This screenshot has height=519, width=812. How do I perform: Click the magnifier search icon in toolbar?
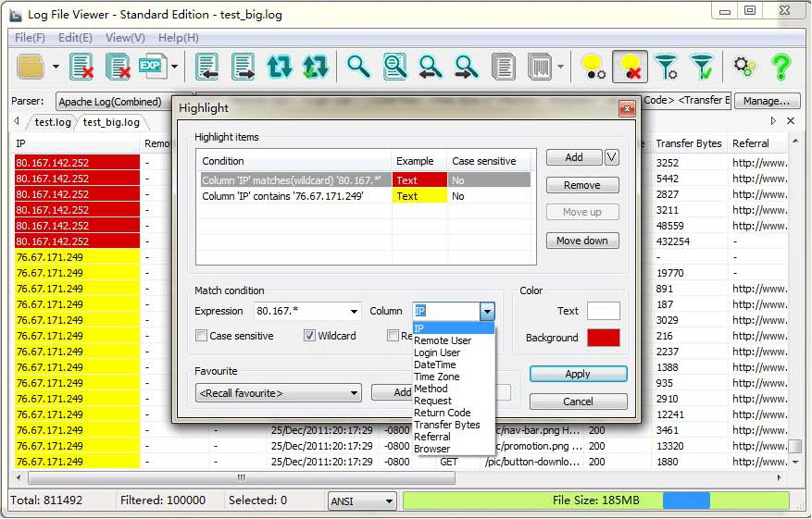[357, 67]
